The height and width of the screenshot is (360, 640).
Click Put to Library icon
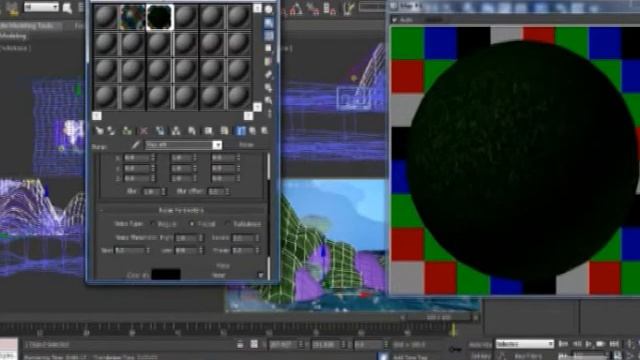pos(192,131)
